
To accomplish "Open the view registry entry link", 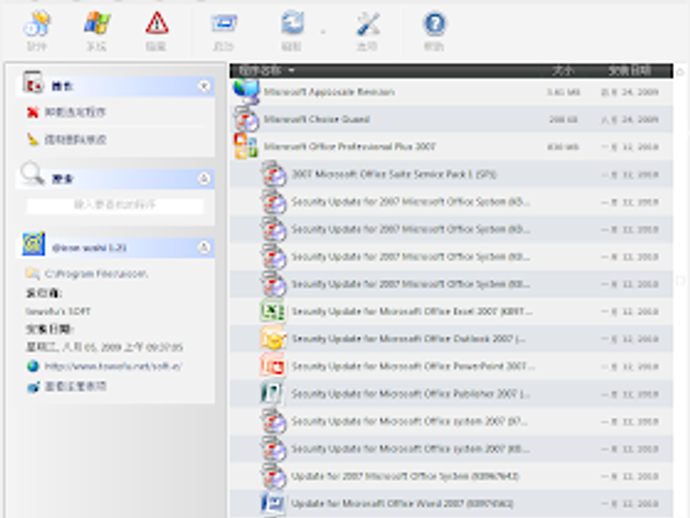I will pyautogui.click(x=75, y=386).
